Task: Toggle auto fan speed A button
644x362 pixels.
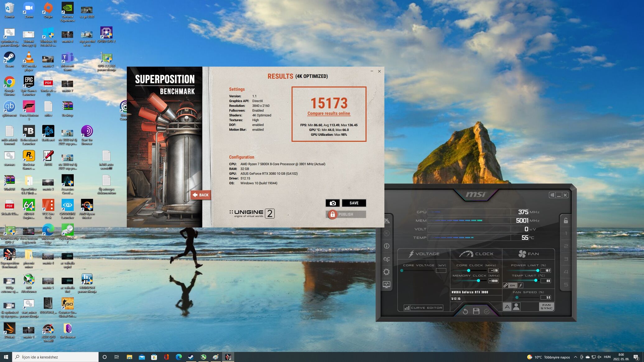Action: point(507,307)
